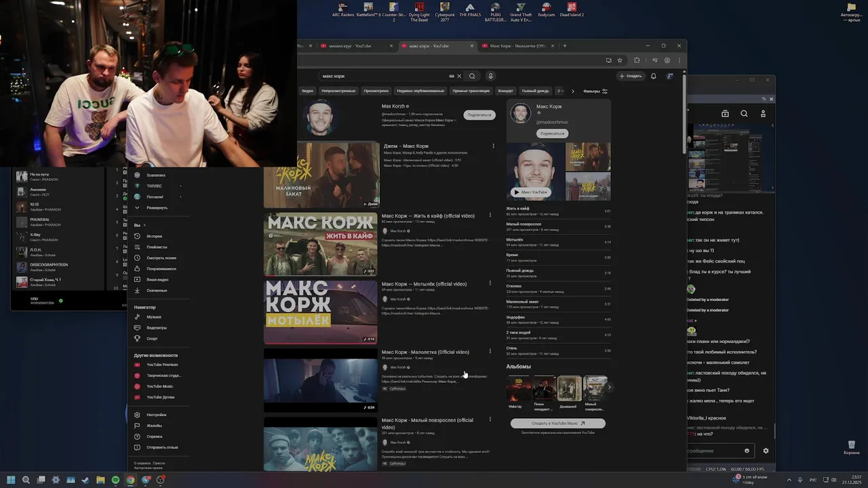The width and height of the screenshot is (868, 488).
Task: Bookmark page with Chrome star icon
Action: pyautogui.click(x=620, y=60)
